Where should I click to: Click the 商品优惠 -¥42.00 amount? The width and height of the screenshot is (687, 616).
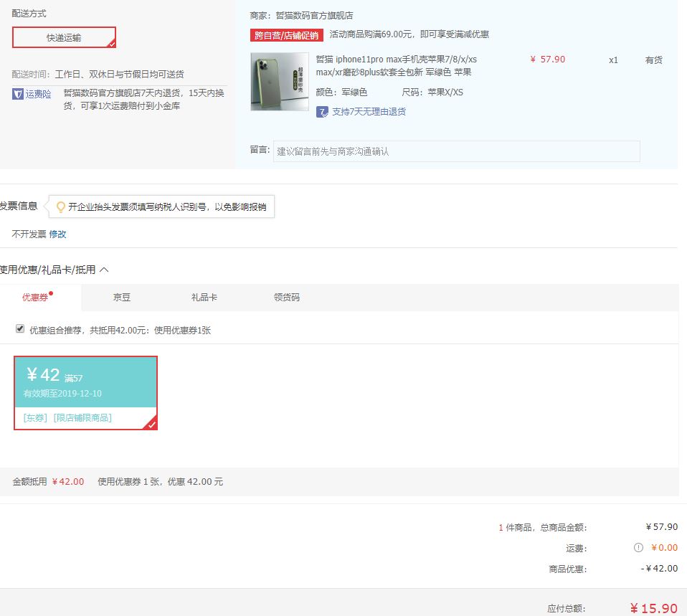(x=659, y=568)
